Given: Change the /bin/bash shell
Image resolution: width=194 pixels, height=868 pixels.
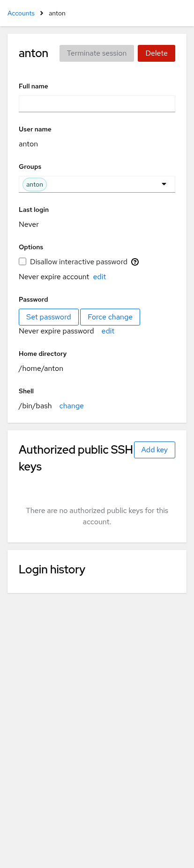Looking at the screenshot, I should pos(72,406).
